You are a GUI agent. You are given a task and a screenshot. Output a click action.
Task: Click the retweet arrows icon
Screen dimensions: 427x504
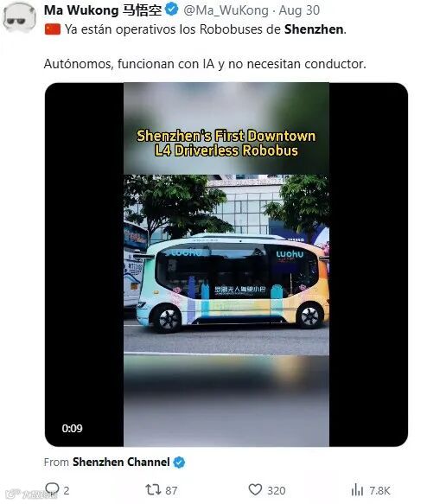pos(153,490)
